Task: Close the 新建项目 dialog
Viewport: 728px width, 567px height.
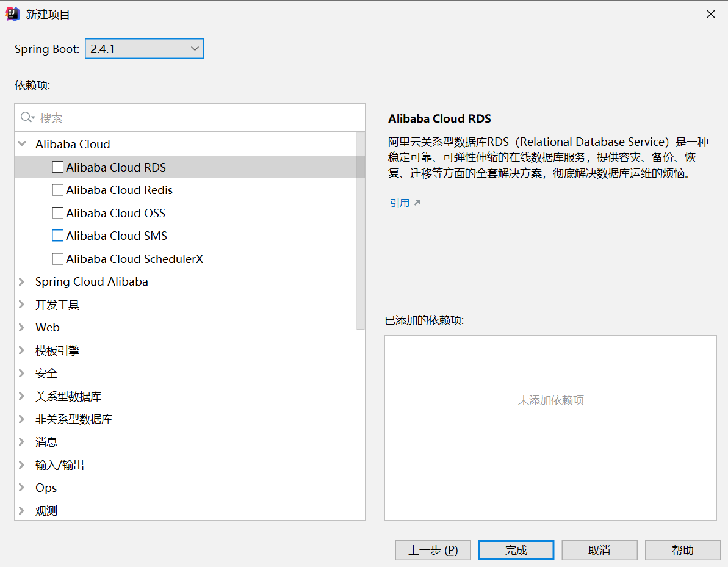Action: (x=710, y=15)
